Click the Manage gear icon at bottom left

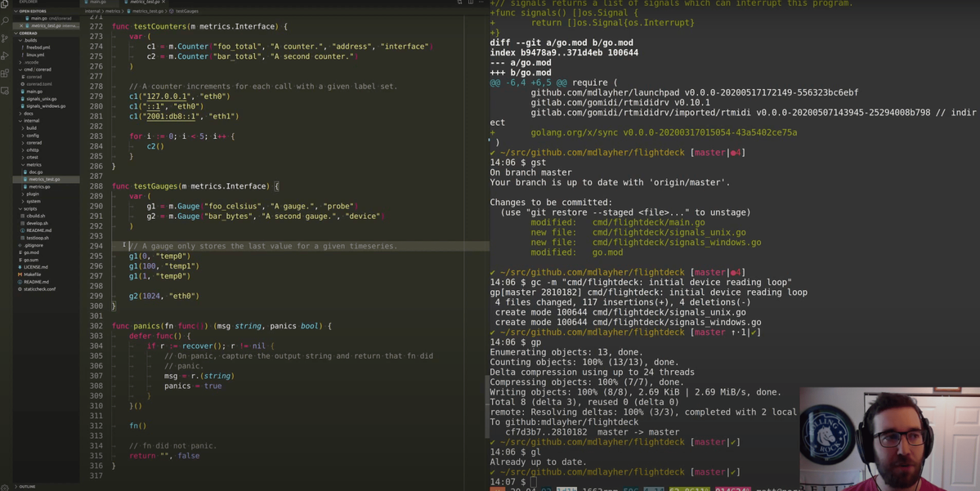coord(5,487)
